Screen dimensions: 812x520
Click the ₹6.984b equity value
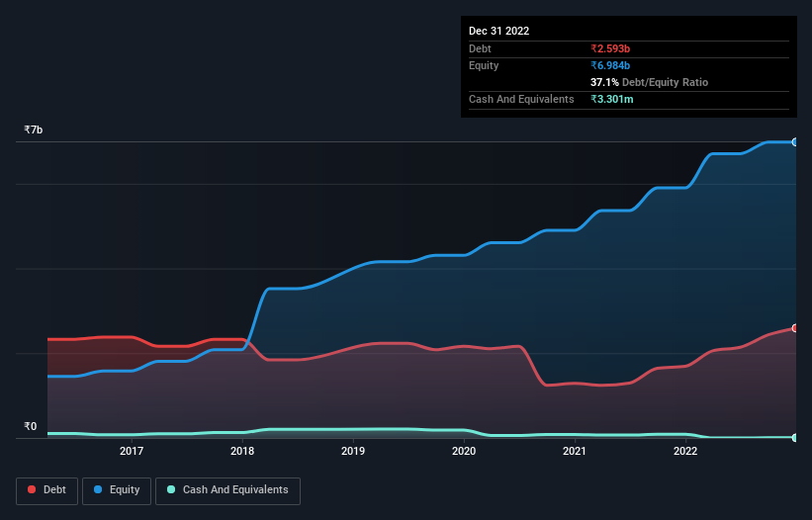(610, 65)
